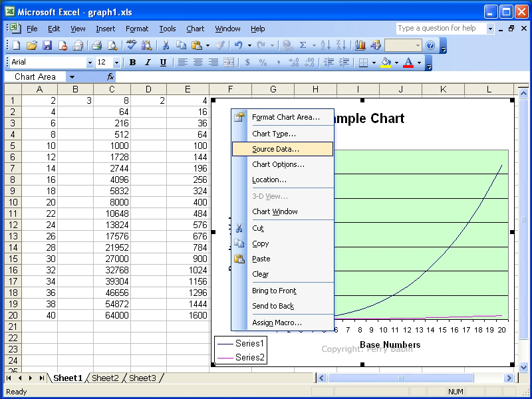Click the horizontal scrollbar thumb
Screen dimensions: 532x399
point(401,378)
